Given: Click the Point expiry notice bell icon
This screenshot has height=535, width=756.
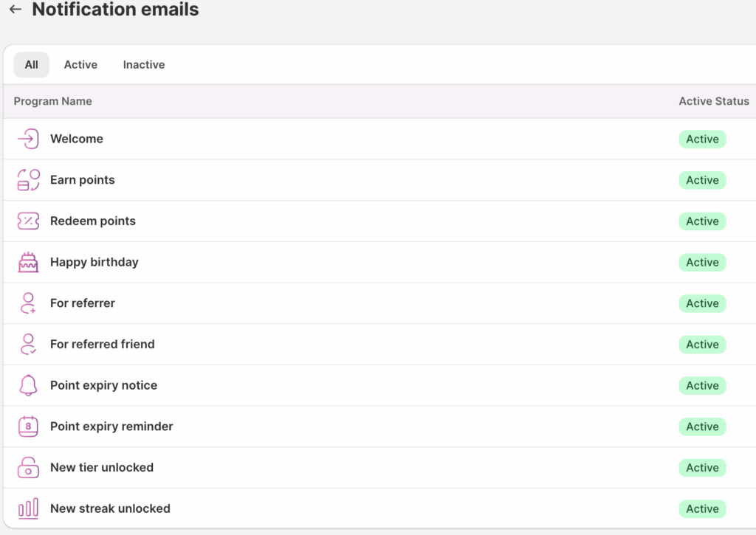Looking at the screenshot, I should click(x=28, y=385).
